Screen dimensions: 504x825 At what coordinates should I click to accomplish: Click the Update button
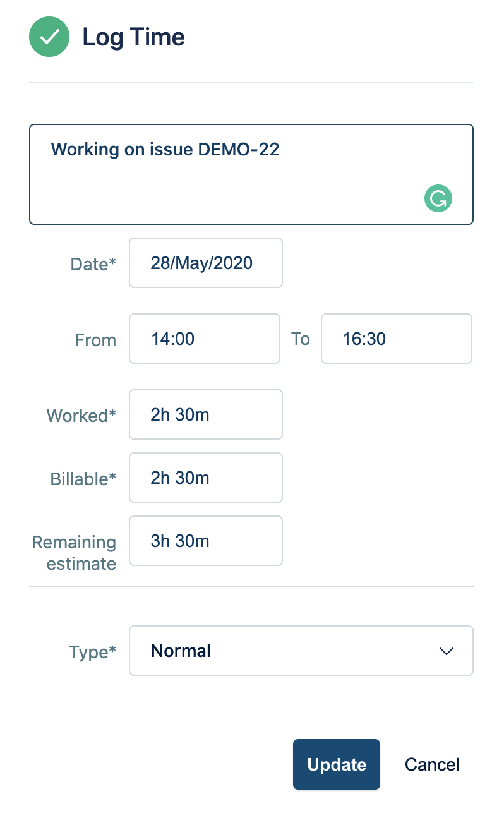tap(336, 764)
